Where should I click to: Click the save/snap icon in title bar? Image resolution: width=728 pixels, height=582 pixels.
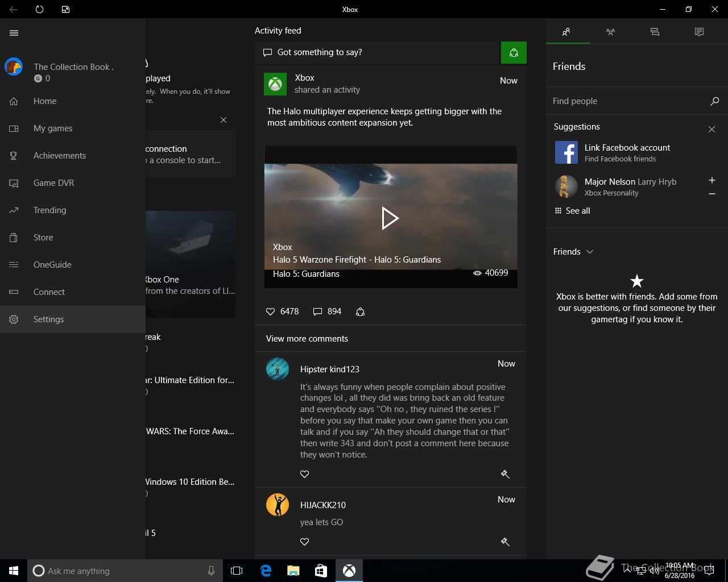pyautogui.click(x=65, y=9)
